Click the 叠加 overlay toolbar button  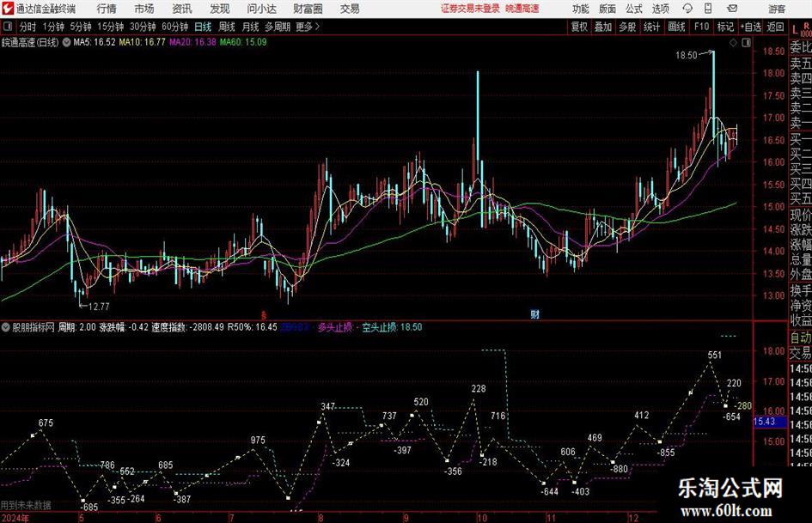603,27
